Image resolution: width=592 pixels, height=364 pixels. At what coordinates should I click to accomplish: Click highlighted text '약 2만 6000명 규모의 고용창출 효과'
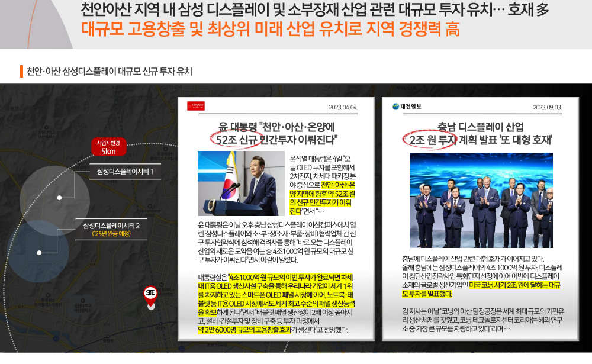coord(244,330)
